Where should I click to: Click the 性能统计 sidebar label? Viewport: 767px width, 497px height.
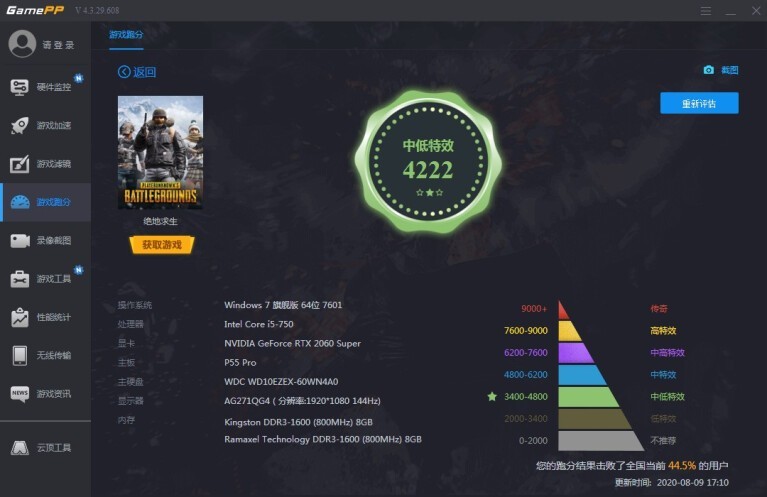54,317
